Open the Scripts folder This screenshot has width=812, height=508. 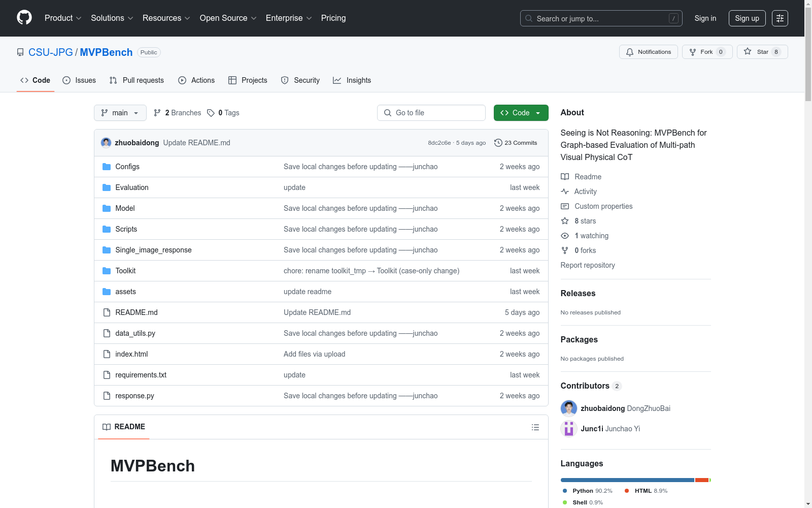tap(126, 229)
